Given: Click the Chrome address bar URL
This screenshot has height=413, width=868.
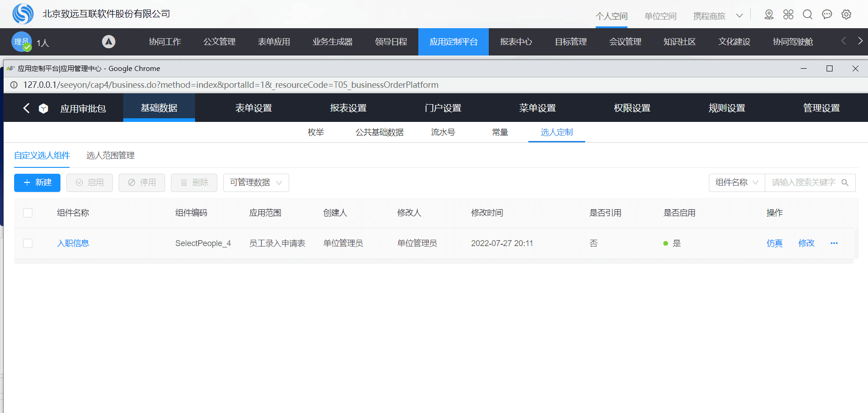Looking at the screenshot, I should point(231,85).
